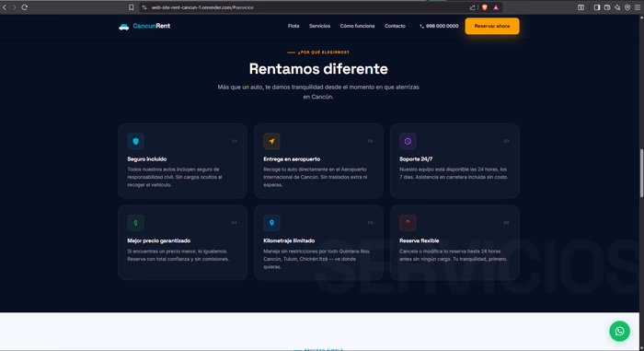
Task: Click the Entrega en aeropuerto card title
Action: click(x=292, y=158)
